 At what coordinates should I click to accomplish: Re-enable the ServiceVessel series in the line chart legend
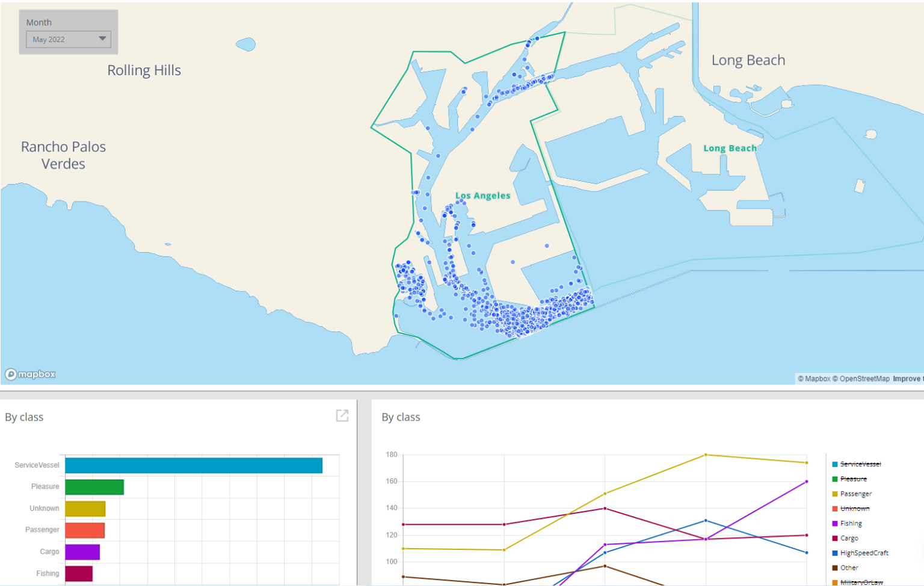[834, 464]
